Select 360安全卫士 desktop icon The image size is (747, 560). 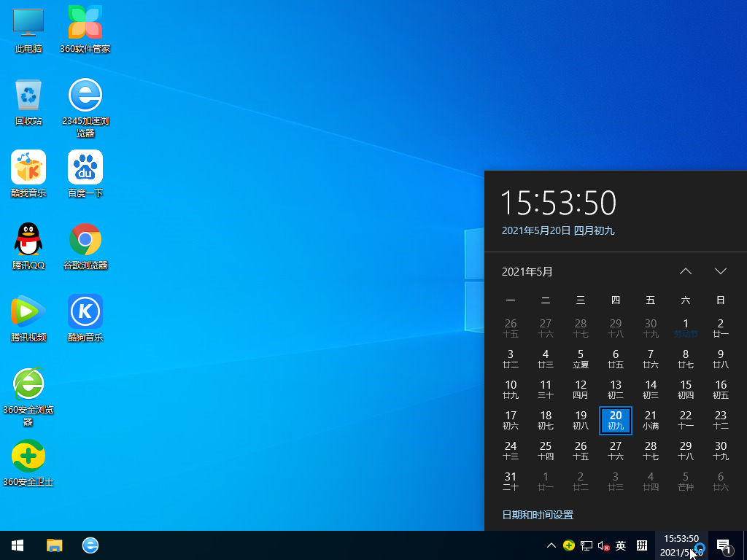tap(28, 463)
